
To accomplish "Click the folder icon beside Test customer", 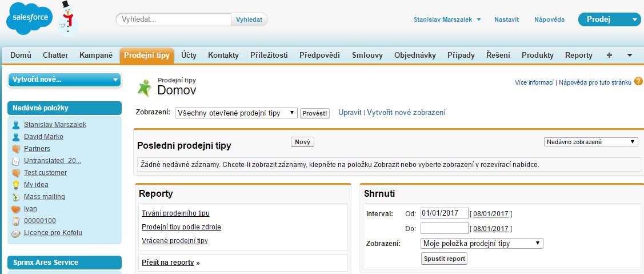I will tap(16, 173).
